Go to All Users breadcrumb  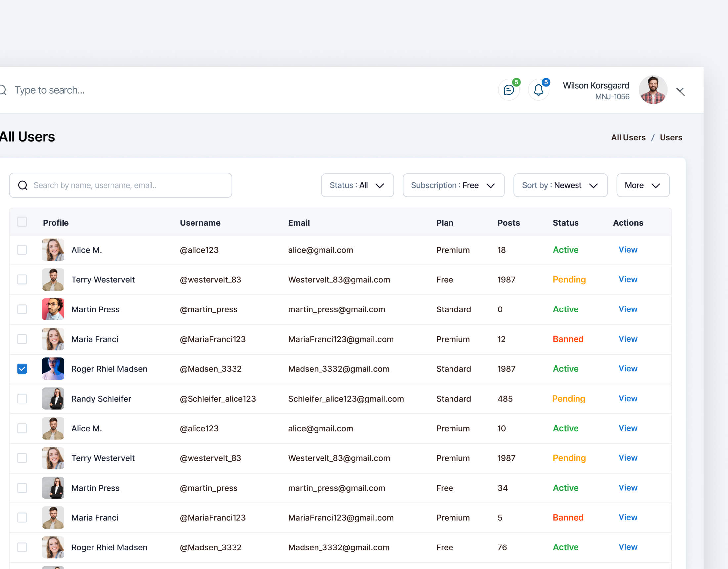point(628,137)
